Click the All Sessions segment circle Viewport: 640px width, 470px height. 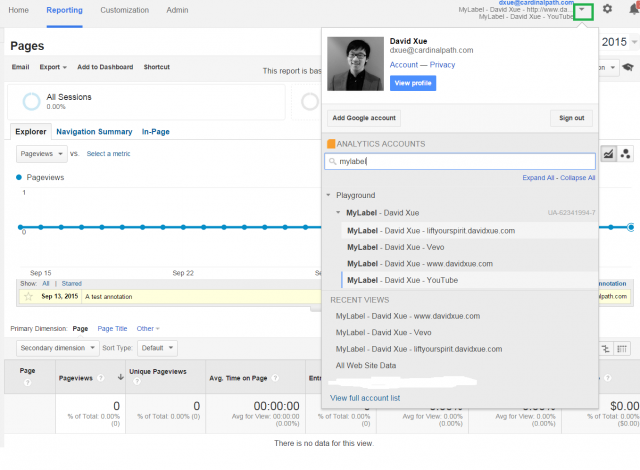tap(31, 101)
